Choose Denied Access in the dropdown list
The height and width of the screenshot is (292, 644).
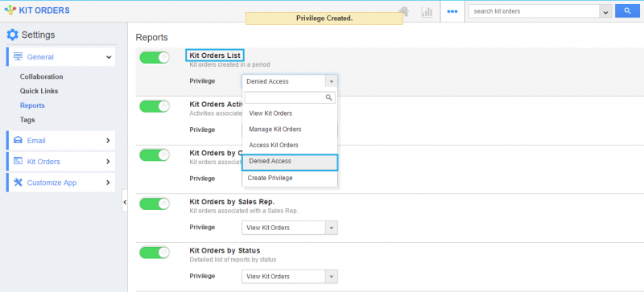click(290, 162)
